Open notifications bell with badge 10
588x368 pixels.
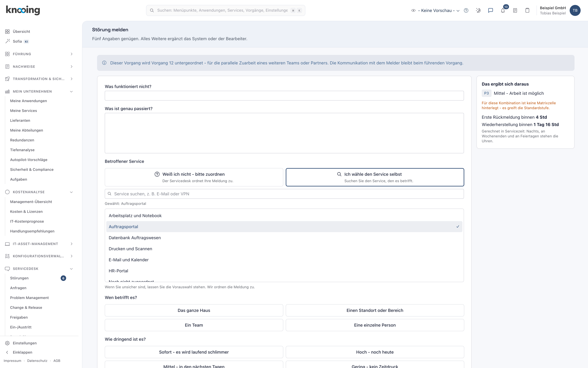click(503, 10)
